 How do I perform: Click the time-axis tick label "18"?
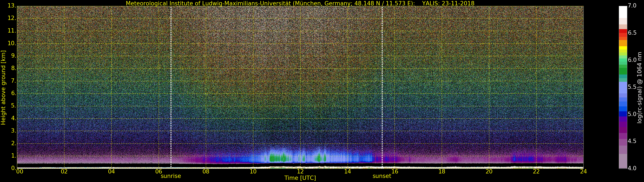coord(442,172)
